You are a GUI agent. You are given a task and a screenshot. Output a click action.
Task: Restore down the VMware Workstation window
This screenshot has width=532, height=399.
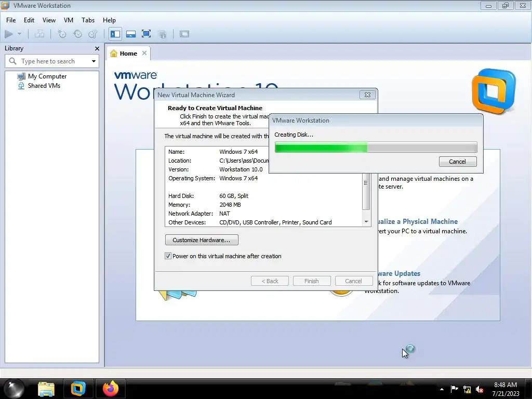pyautogui.click(x=506, y=6)
